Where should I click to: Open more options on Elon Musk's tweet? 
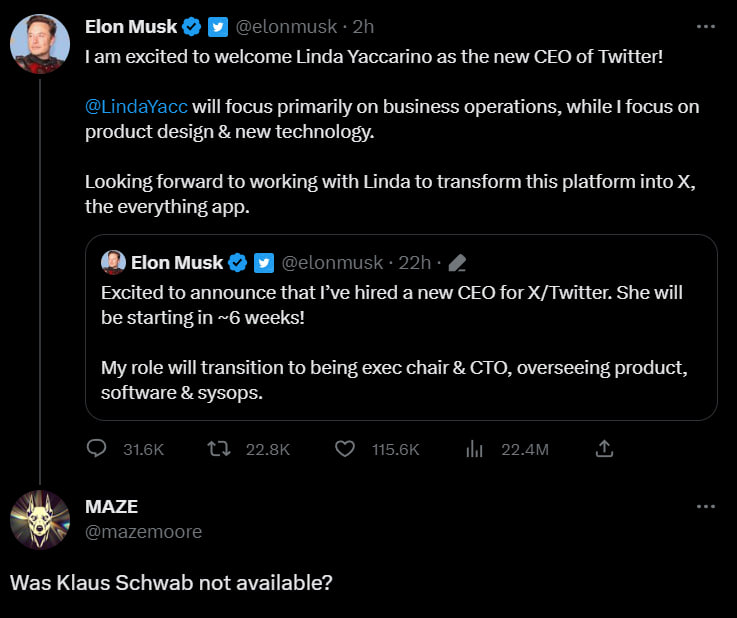(x=706, y=26)
